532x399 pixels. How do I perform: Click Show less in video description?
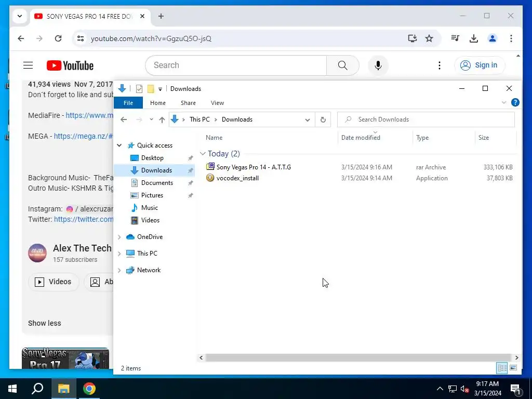pos(45,323)
